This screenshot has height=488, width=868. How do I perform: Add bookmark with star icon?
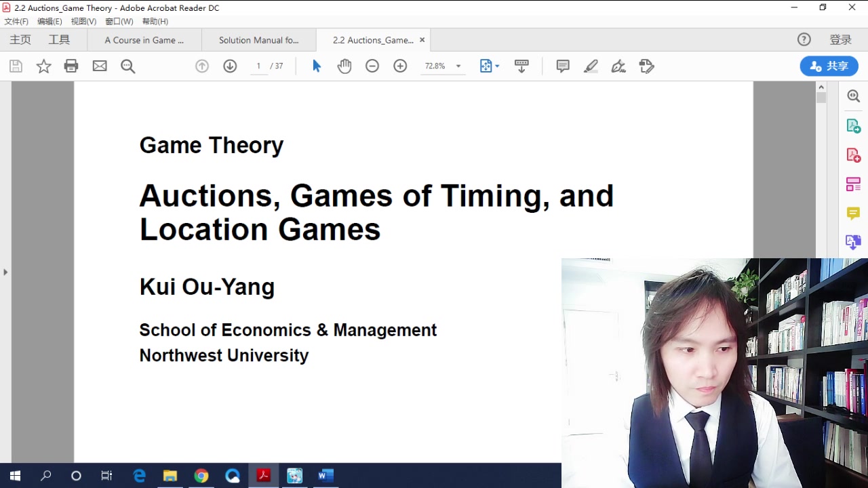coord(43,66)
